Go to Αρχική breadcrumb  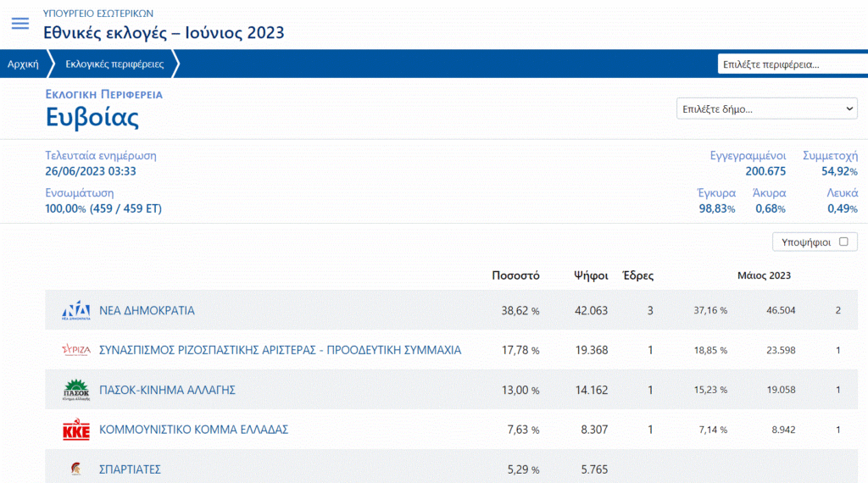pyautogui.click(x=23, y=64)
